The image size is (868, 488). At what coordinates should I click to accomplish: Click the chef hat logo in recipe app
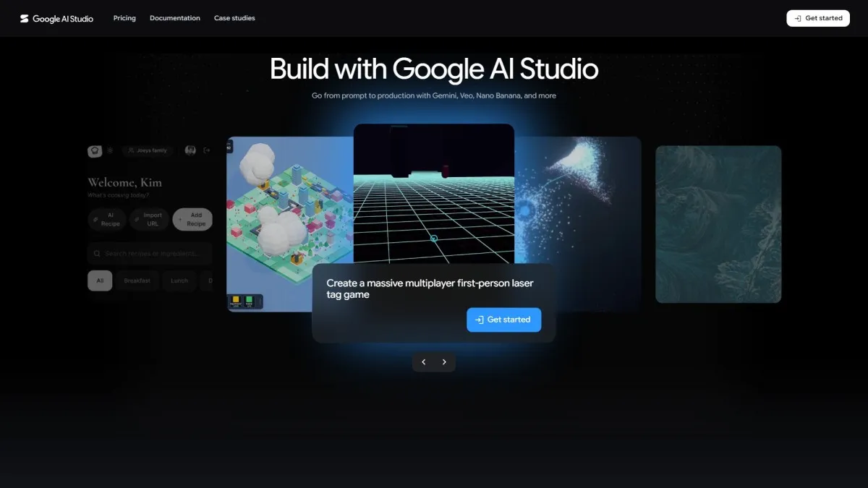click(94, 150)
